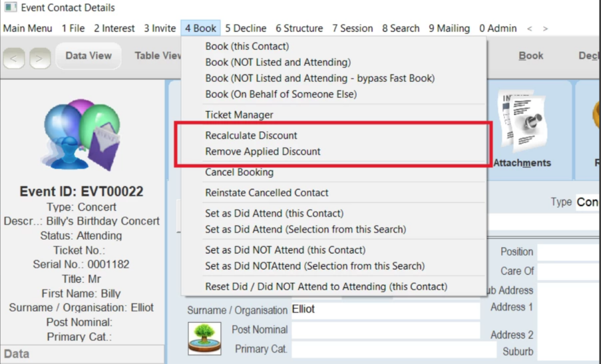Click the Event Contact Details window icon

[x=11, y=7]
